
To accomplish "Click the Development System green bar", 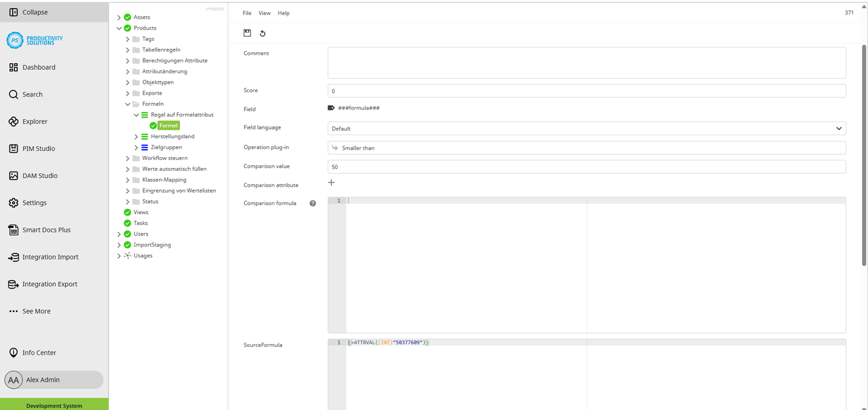I will tap(54, 404).
